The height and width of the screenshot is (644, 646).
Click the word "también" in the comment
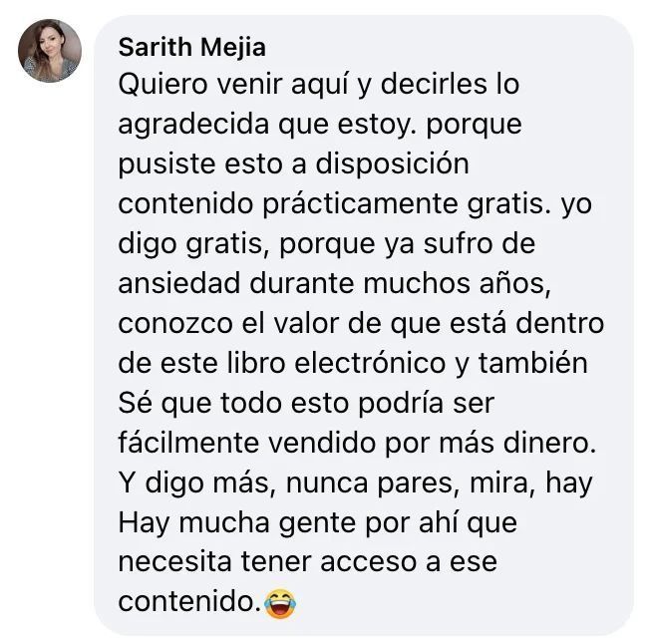click(x=532, y=364)
